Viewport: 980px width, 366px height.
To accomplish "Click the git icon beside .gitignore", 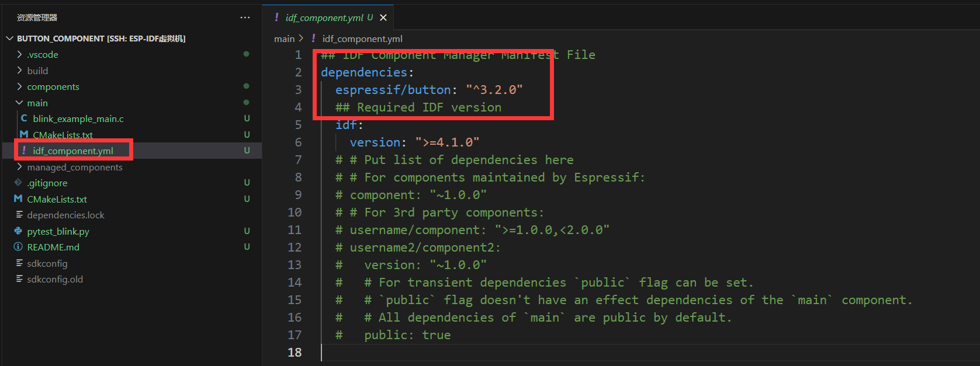I will click(18, 183).
